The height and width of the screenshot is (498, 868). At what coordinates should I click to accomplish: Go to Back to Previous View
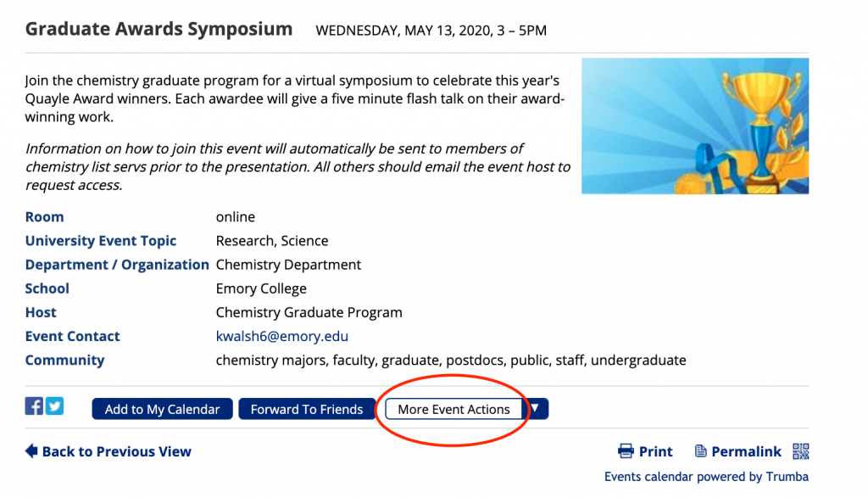coord(116,451)
